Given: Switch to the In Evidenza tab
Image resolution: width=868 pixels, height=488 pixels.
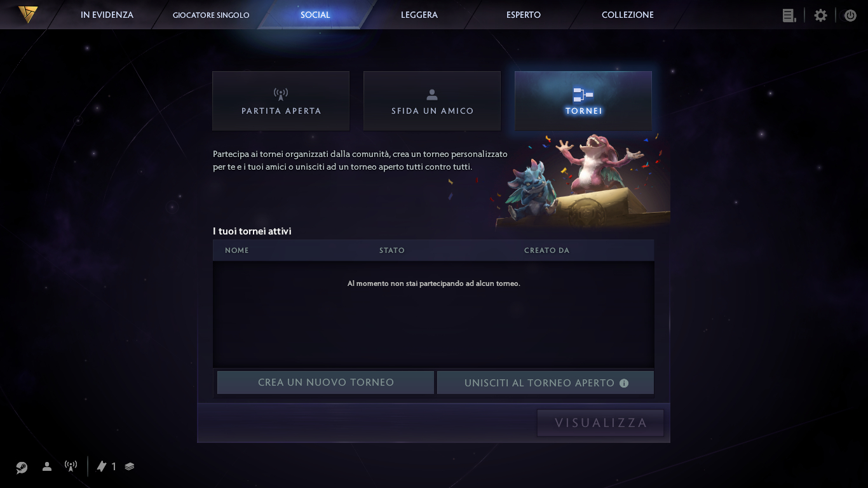Looking at the screenshot, I should coord(107,15).
